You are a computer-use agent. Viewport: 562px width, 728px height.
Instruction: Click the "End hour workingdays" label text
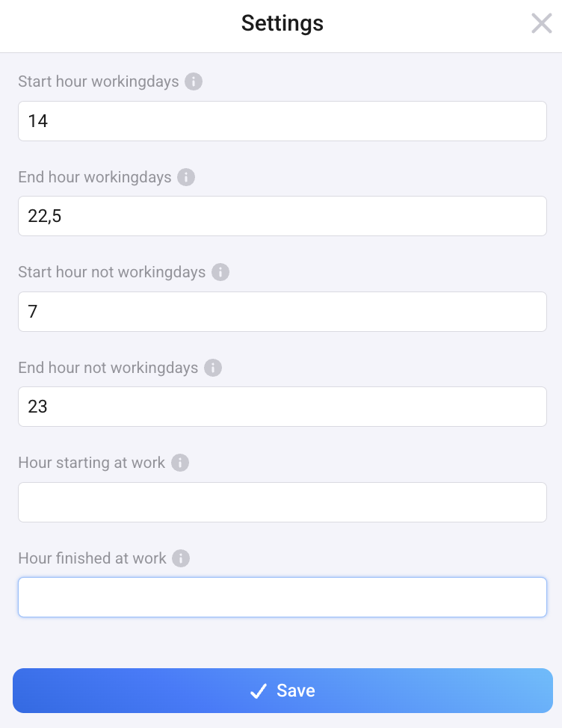(x=95, y=177)
